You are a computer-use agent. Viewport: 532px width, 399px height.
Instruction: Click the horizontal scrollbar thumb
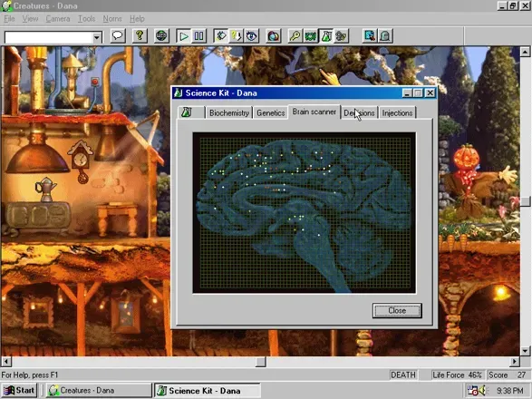[261, 361]
